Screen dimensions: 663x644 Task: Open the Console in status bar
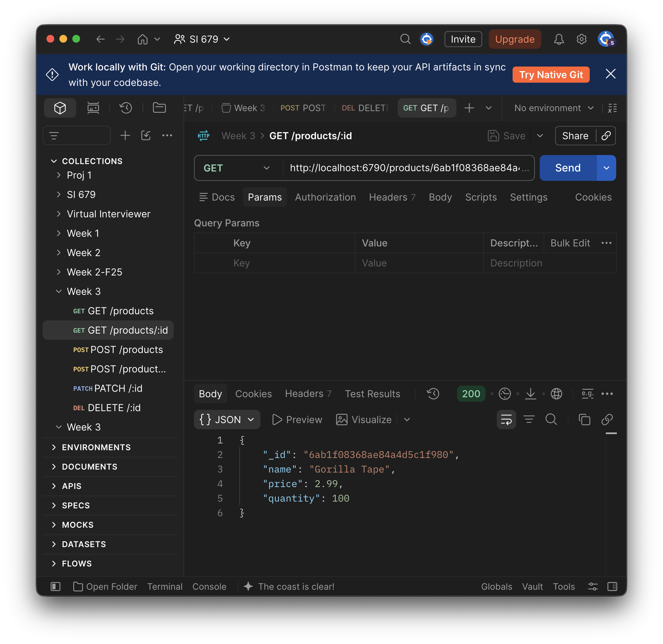pos(209,586)
